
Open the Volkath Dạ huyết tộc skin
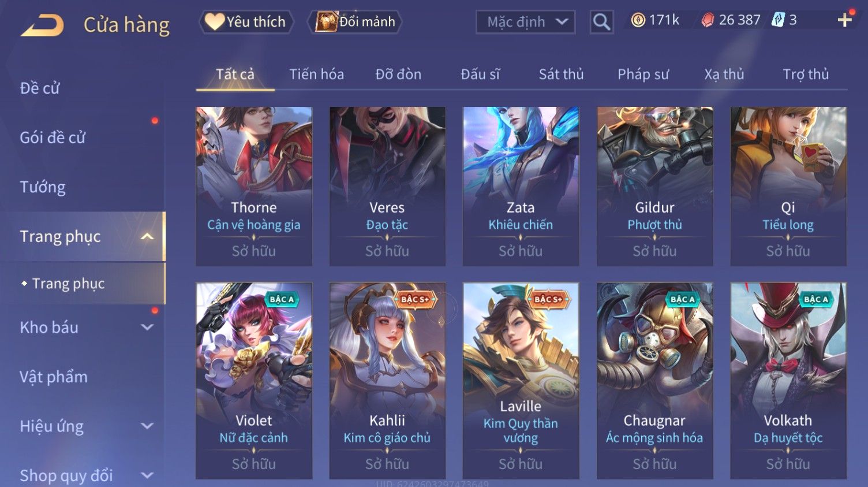(x=788, y=381)
